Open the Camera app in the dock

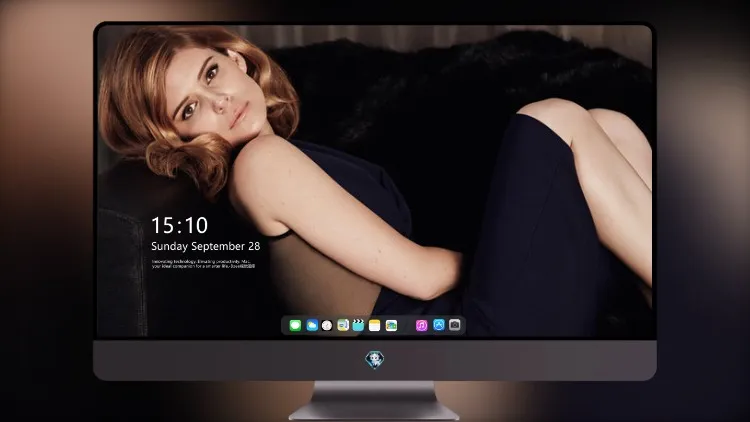[x=455, y=325]
